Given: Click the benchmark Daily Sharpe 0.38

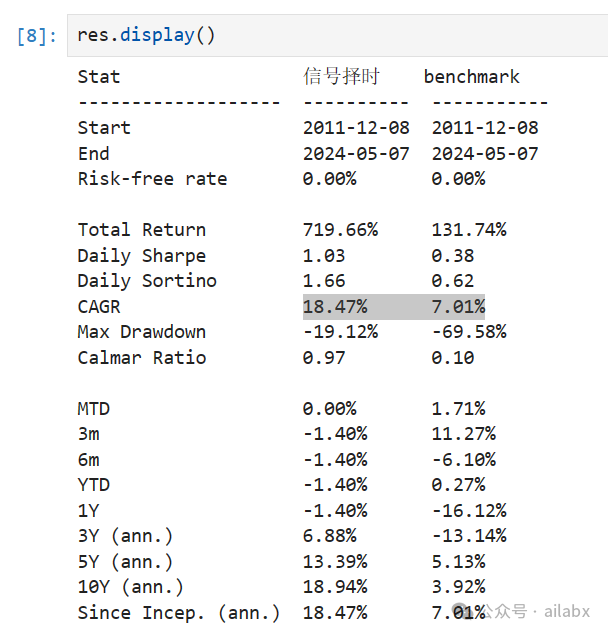Looking at the screenshot, I should [x=453, y=256].
